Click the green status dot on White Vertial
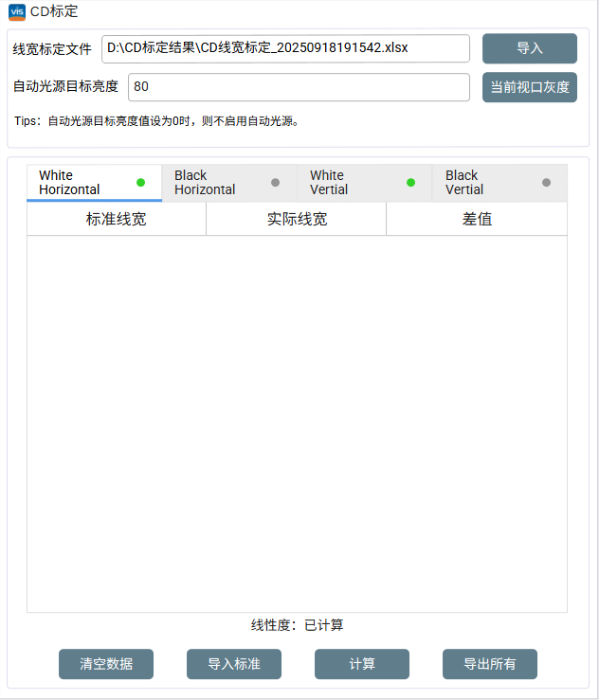Image resolution: width=599 pixels, height=700 pixels. [x=411, y=182]
